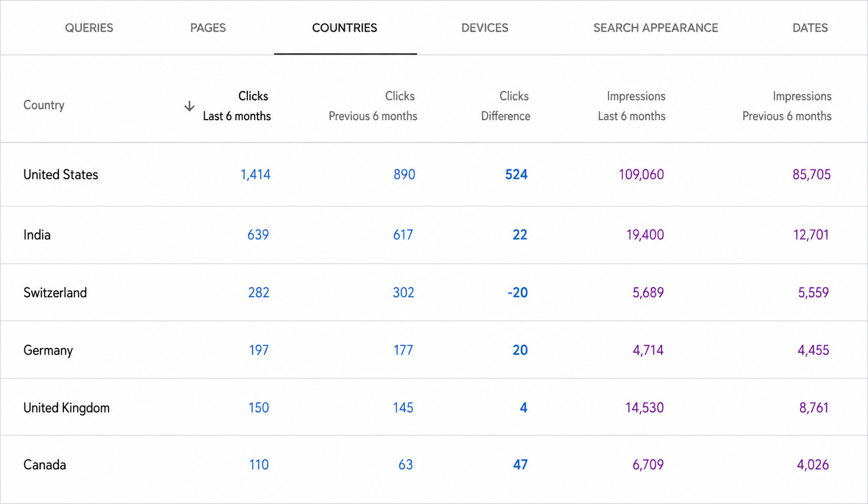Sort by Impressions Last 6 months header
Image resolution: width=868 pixels, height=504 pixels.
[x=631, y=106]
